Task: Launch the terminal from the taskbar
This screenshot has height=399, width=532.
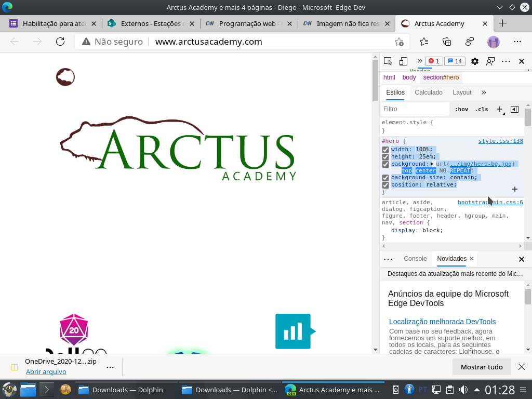Action: click(47, 390)
